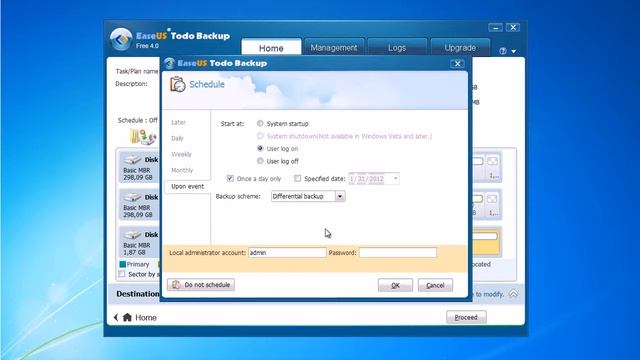Switch to the Daily schedule tab

point(178,138)
